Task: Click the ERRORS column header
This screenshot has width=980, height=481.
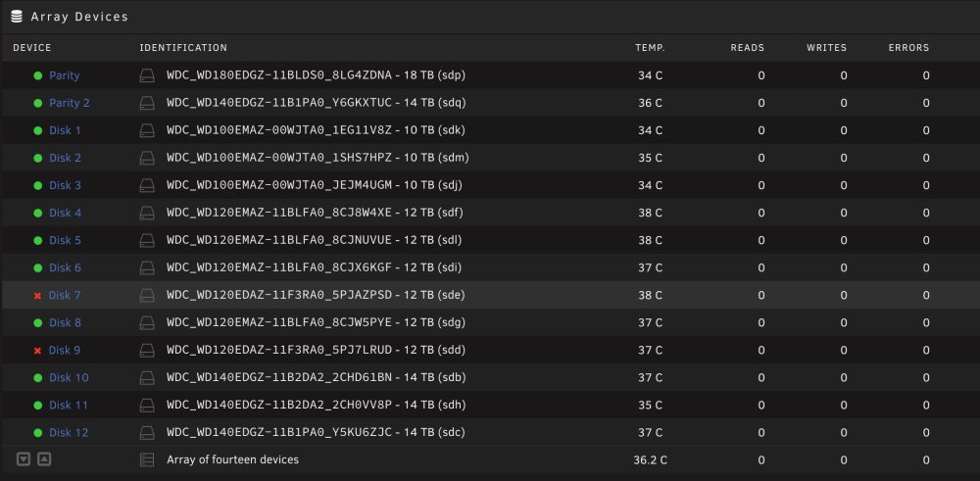Action: (x=908, y=47)
